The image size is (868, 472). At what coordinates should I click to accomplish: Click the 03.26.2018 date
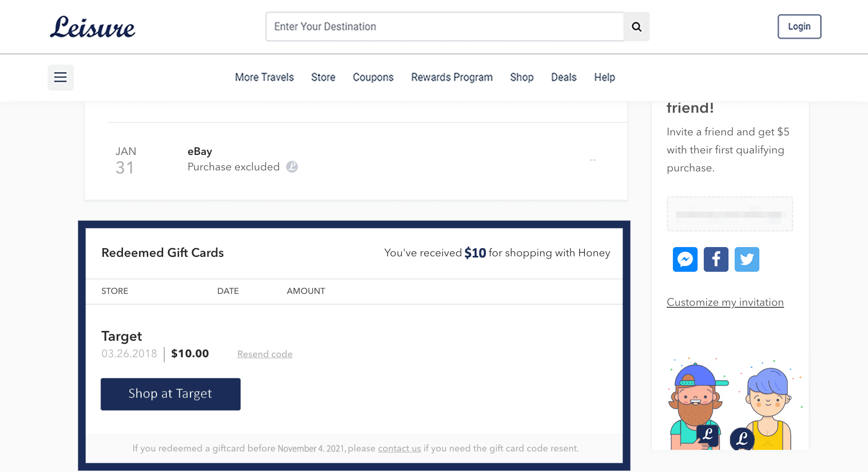point(129,354)
